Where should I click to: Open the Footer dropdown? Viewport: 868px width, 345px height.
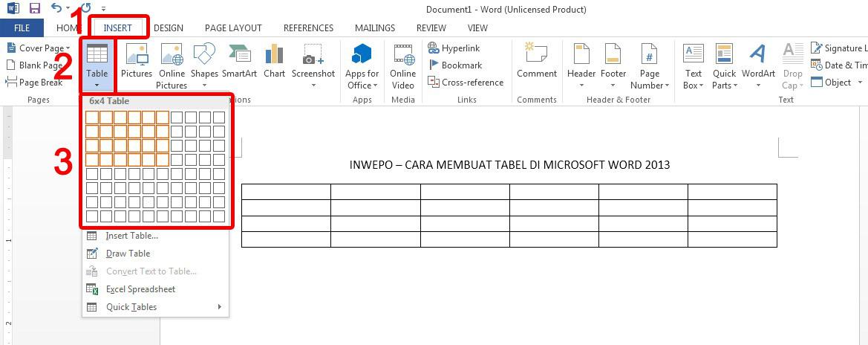[613, 65]
